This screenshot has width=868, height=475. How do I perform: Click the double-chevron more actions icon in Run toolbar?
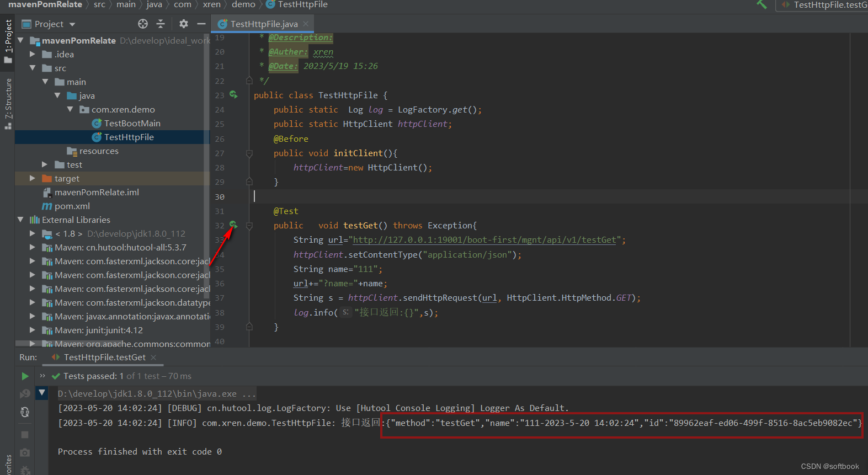tap(42, 376)
